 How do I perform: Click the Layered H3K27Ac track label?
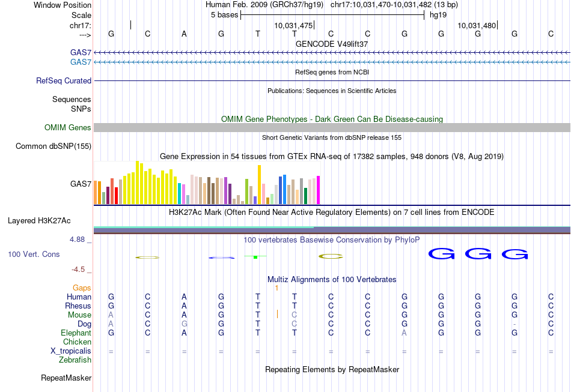click(39, 221)
